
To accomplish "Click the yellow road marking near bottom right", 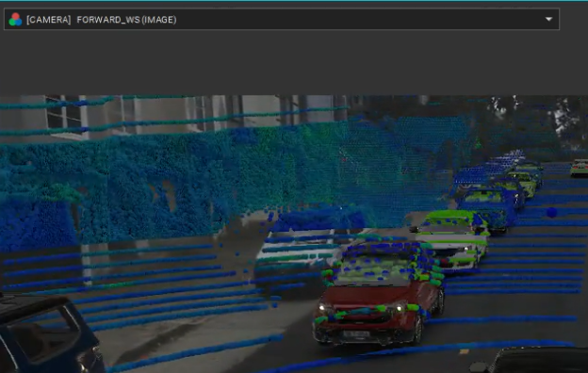I will (464, 351).
